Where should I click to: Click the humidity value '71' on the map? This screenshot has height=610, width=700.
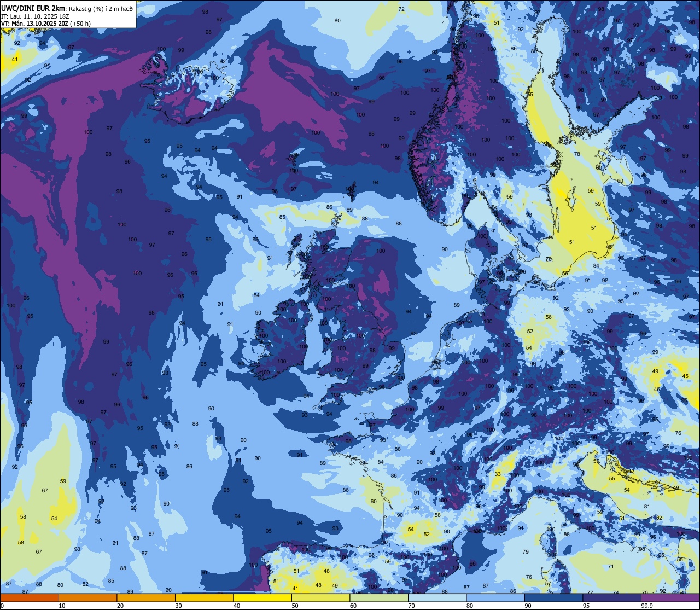pos(611,567)
